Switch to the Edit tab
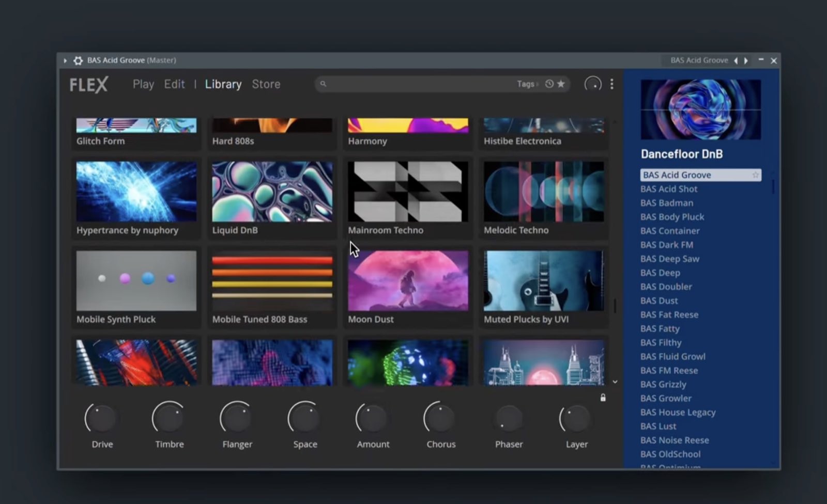Viewport: 827px width, 504px height. (174, 84)
